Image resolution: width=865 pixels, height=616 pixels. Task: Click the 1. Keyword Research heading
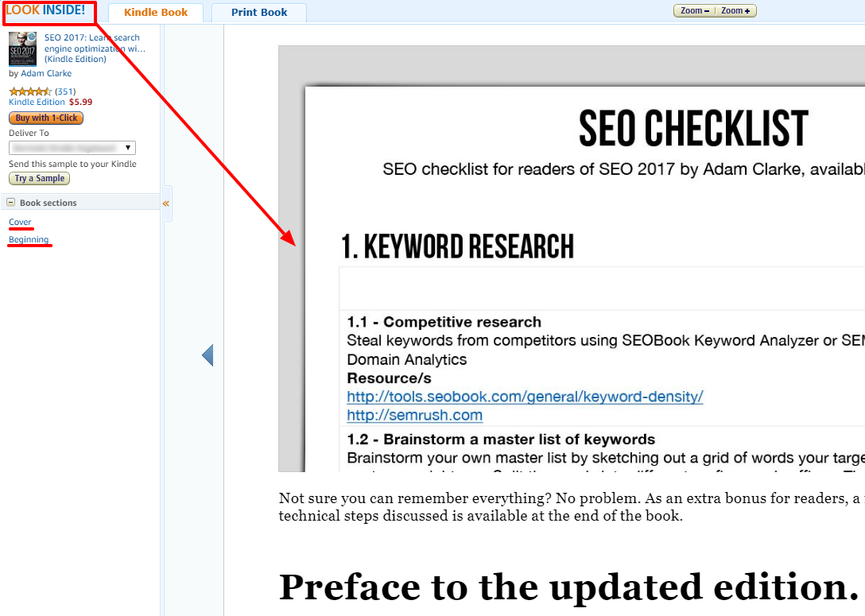tap(457, 246)
